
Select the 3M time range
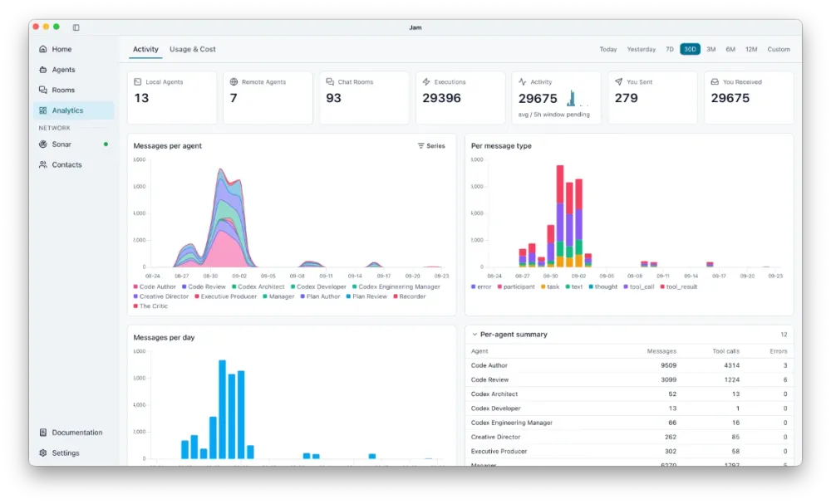711,49
